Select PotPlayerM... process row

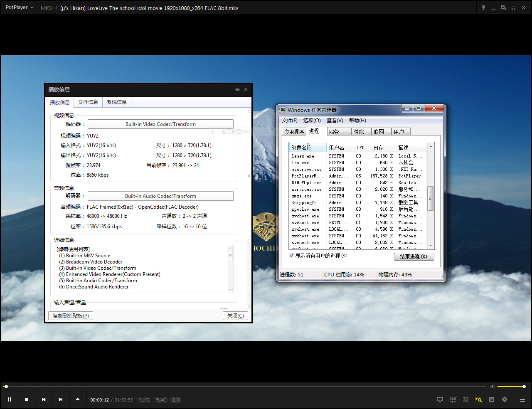tap(358, 176)
